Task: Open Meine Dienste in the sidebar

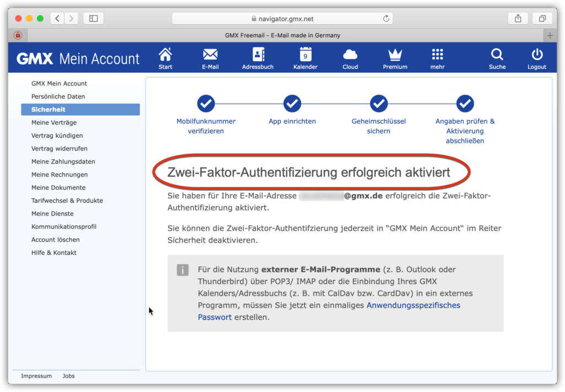Action: click(52, 213)
